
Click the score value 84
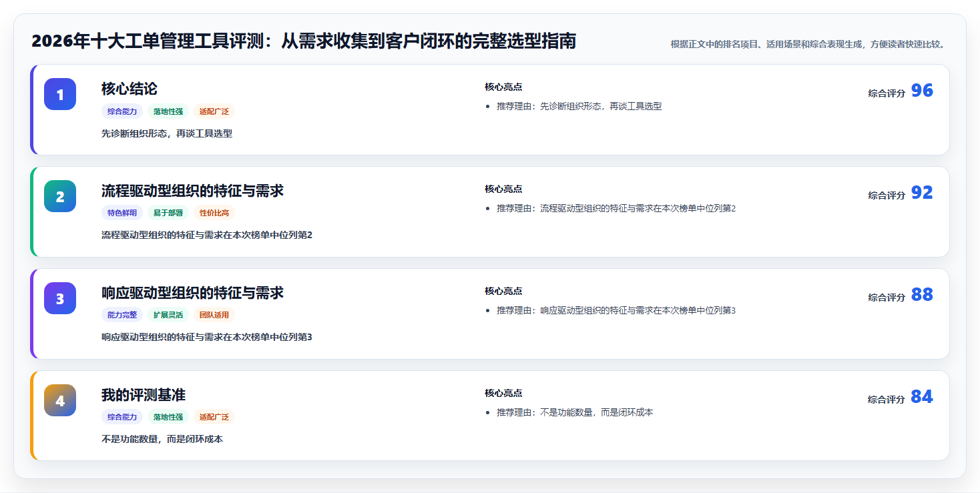[x=922, y=397]
